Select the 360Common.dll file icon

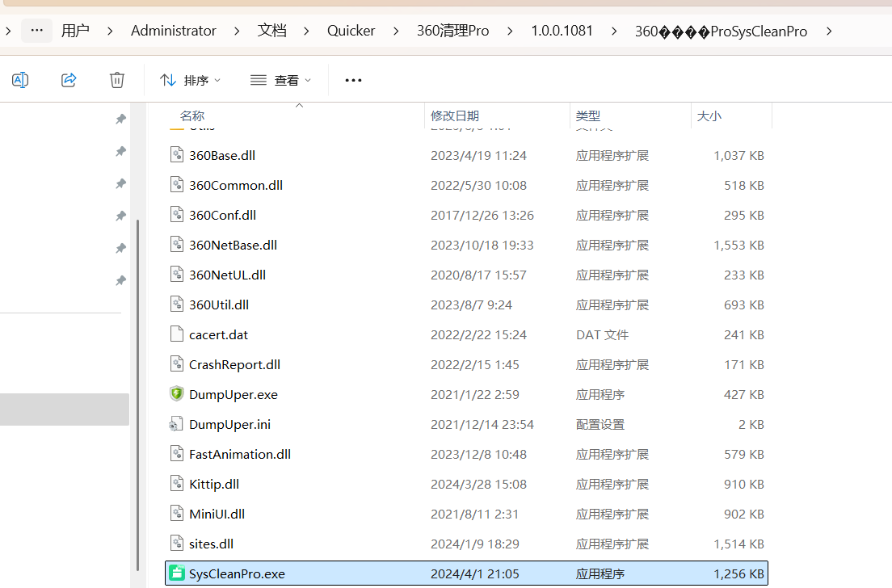[177, 185]
